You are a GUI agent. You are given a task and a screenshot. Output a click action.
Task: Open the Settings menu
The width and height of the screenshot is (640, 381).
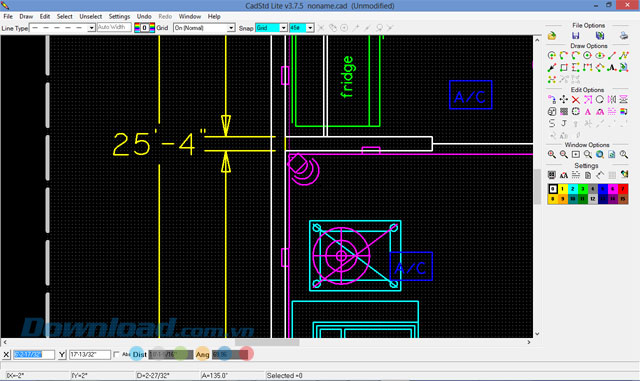click(119, 16)
